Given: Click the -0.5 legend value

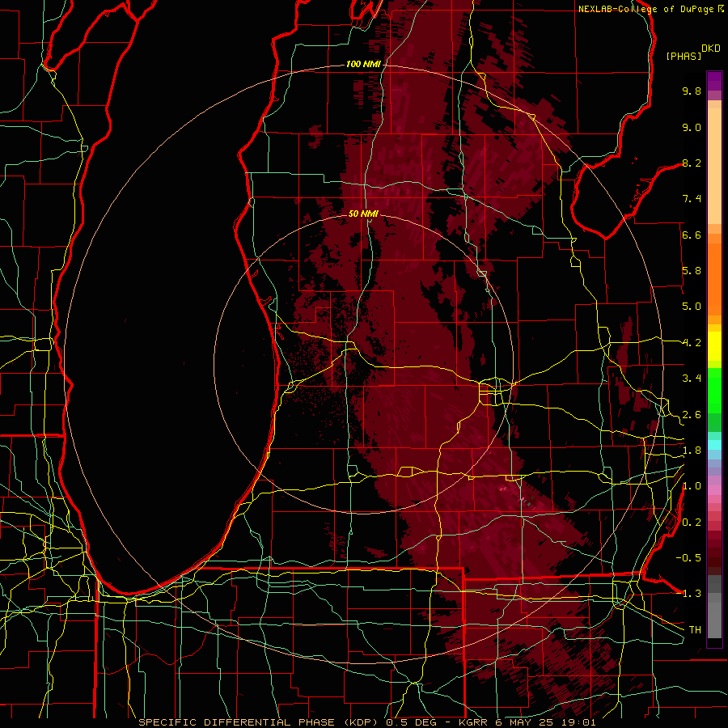Looking at the screenshot, I should click(688, 557).
